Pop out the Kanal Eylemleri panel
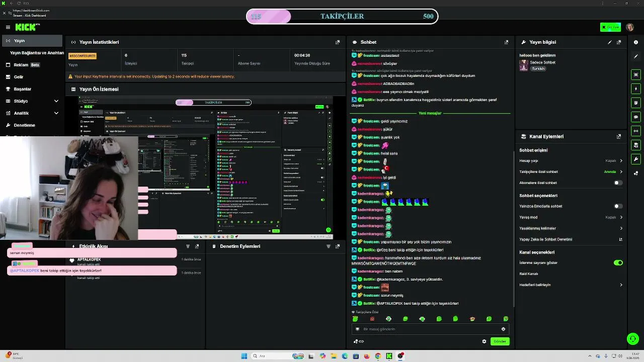Screen dimensions: 644x362 point(619,136)
